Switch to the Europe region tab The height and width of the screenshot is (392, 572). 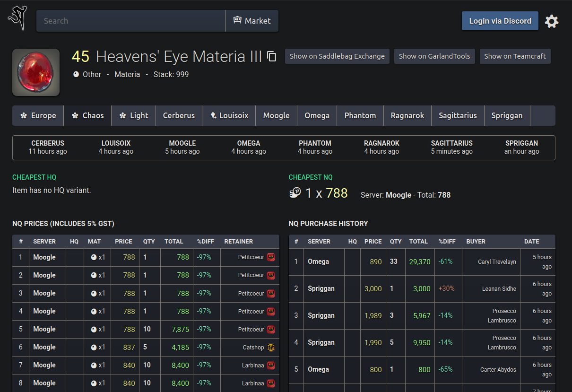[x=38, y=115]
